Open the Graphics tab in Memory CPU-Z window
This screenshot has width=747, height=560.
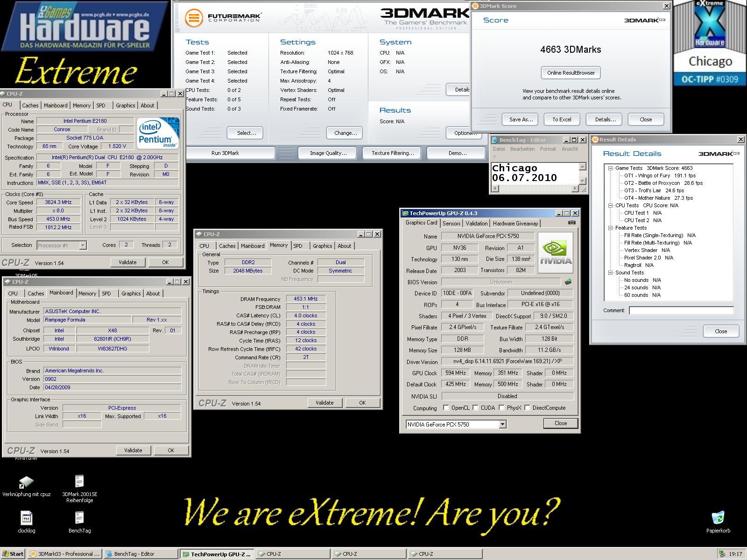[x=322, y=246]
